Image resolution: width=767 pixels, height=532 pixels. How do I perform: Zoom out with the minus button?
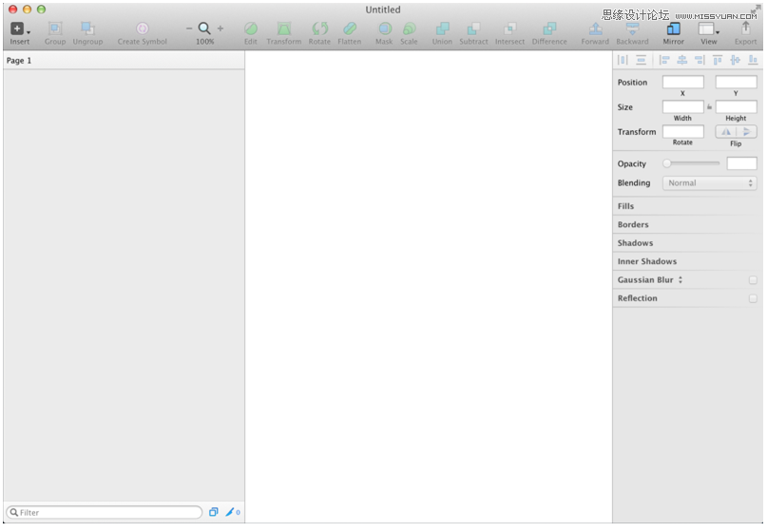coord(189,28)
